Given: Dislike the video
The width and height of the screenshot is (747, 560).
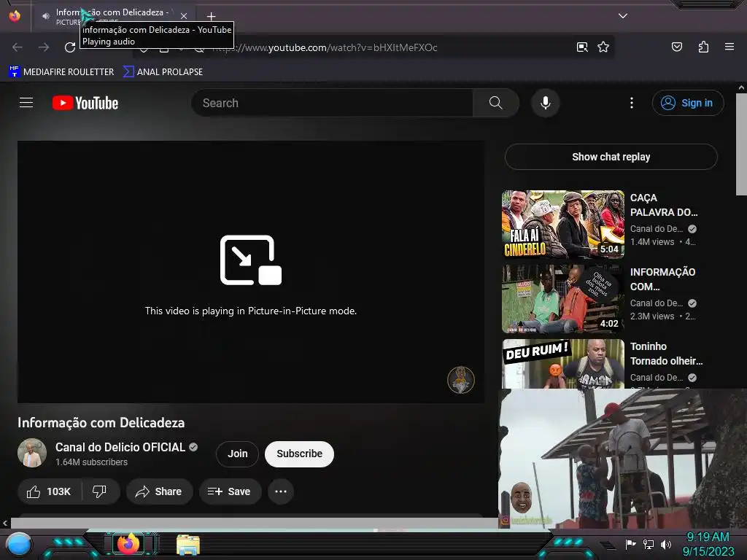Looking at the screenshot, I should point(99,491).
